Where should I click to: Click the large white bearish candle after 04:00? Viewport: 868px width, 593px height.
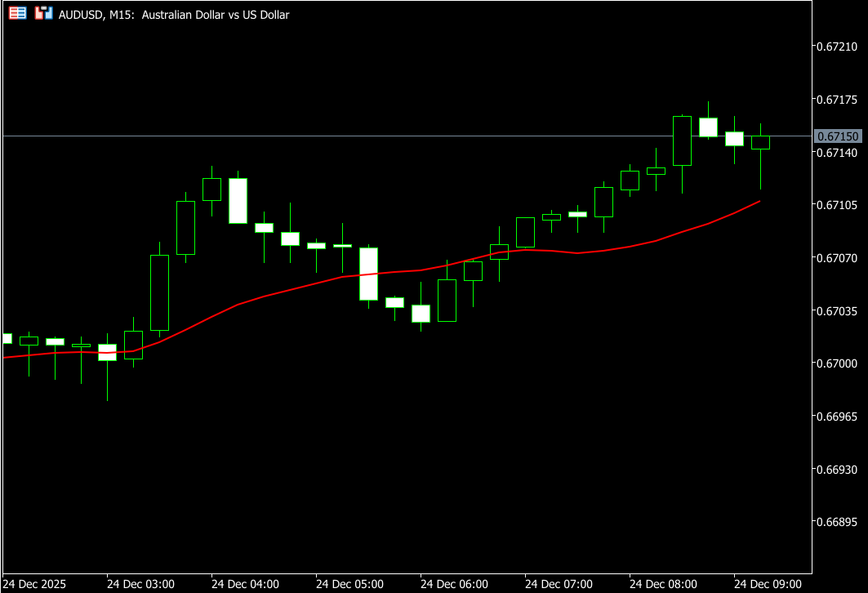coord(238,200)
